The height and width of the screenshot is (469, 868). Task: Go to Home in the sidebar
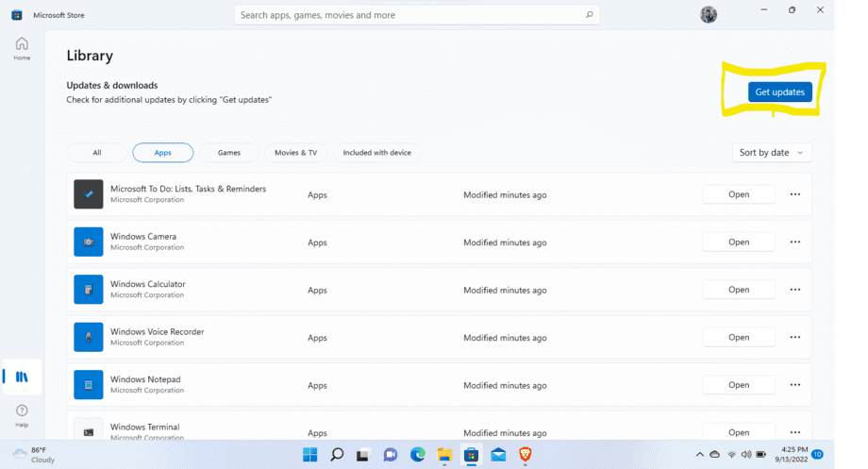point(22,48)
